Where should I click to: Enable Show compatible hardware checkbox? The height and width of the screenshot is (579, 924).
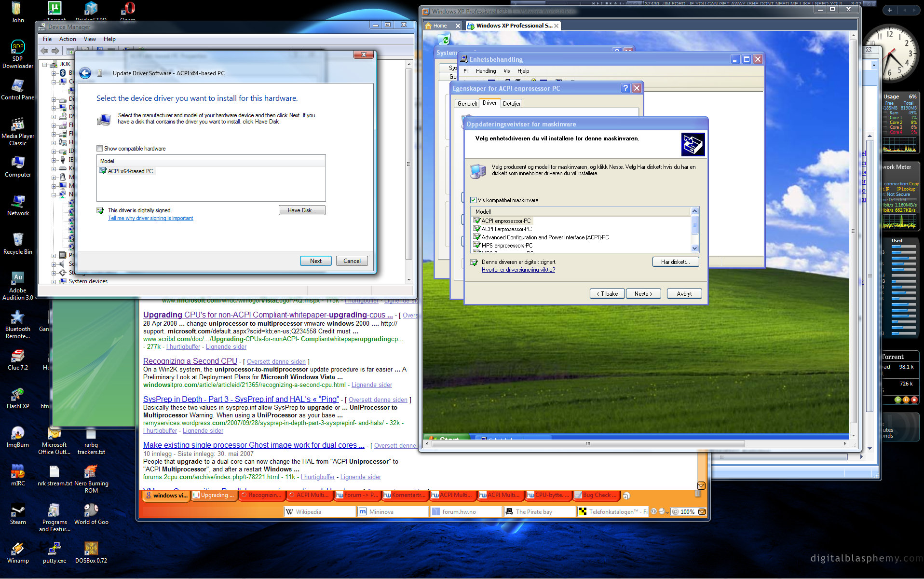coord(100,149)
